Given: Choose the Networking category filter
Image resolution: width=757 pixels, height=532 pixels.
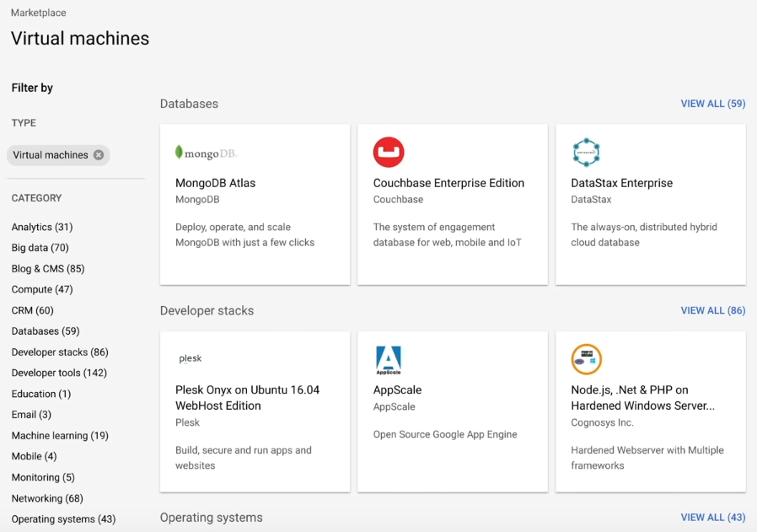Looking at the screenshot, I should pyautogui.click(x=46, y=498).
